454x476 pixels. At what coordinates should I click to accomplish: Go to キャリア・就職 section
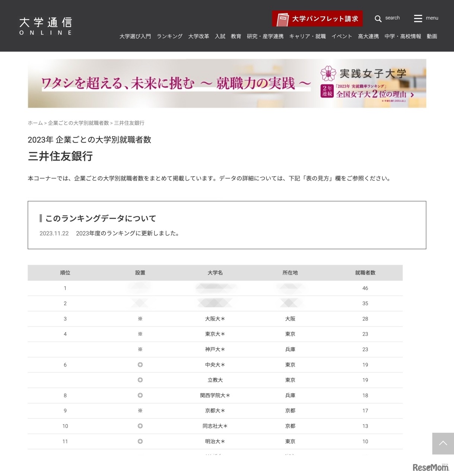308,37
